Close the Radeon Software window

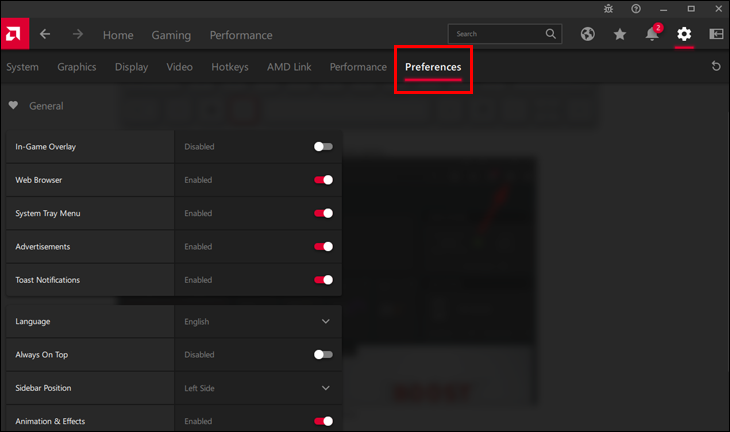pyautogui.click(x=718, y=9)
